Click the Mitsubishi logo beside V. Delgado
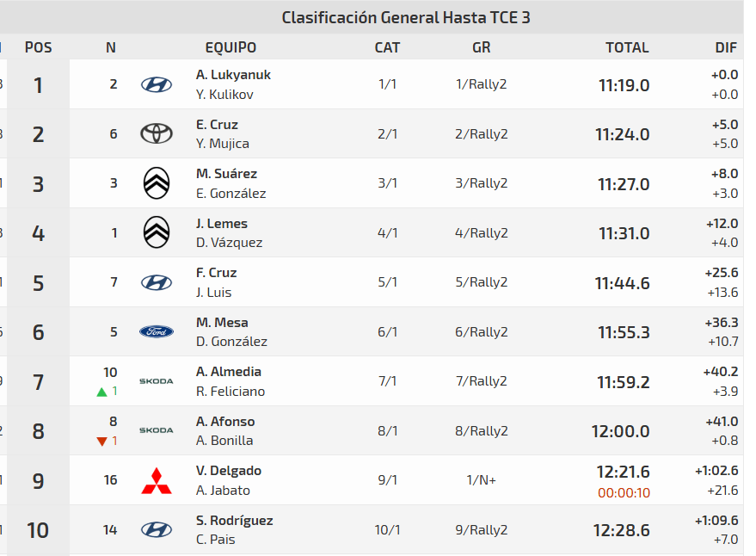756x556 pixels. [x=157, y=480]
